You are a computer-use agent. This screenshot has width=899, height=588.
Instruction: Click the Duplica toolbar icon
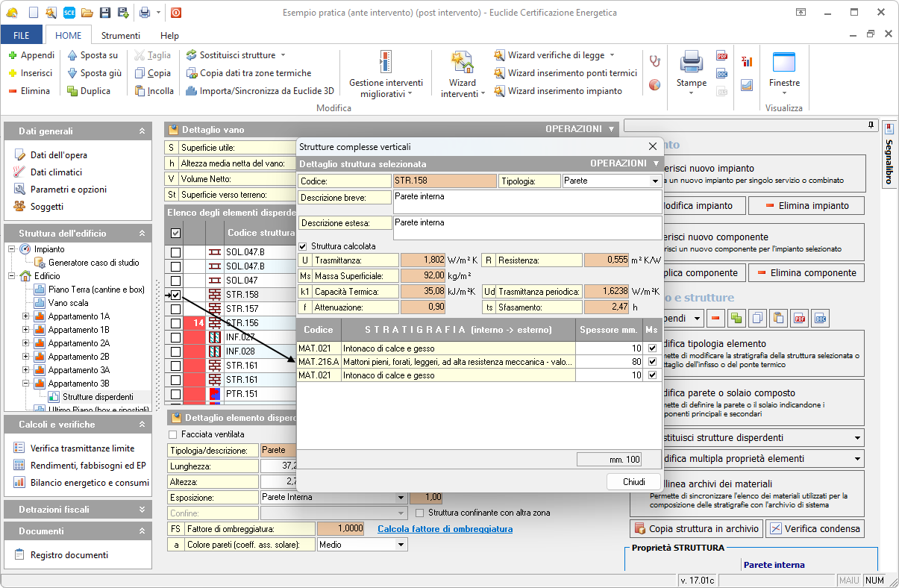click(x=72, y=91)
